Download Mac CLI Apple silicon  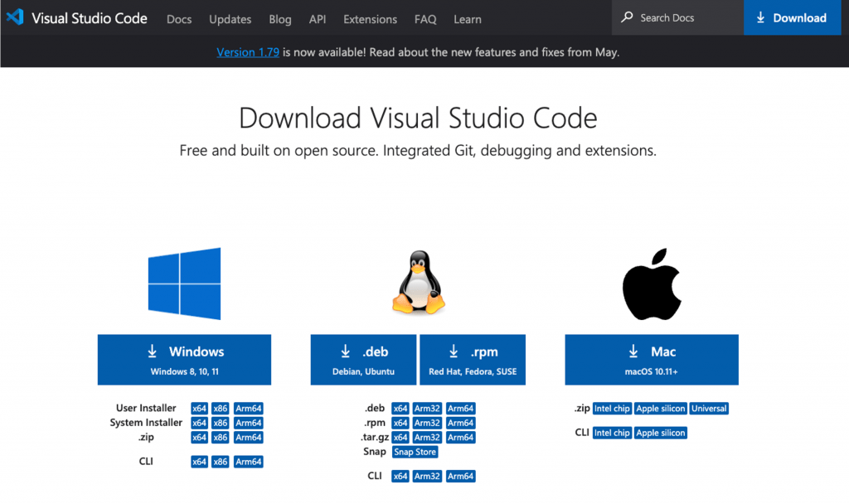tap(661, 433)
